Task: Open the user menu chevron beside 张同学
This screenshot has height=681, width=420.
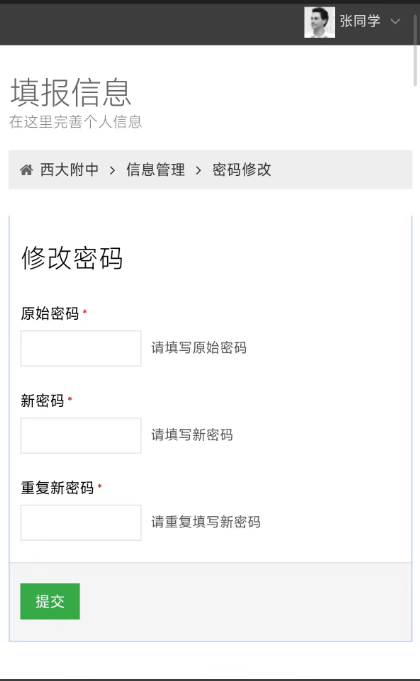Action: [x=395, y=21]
